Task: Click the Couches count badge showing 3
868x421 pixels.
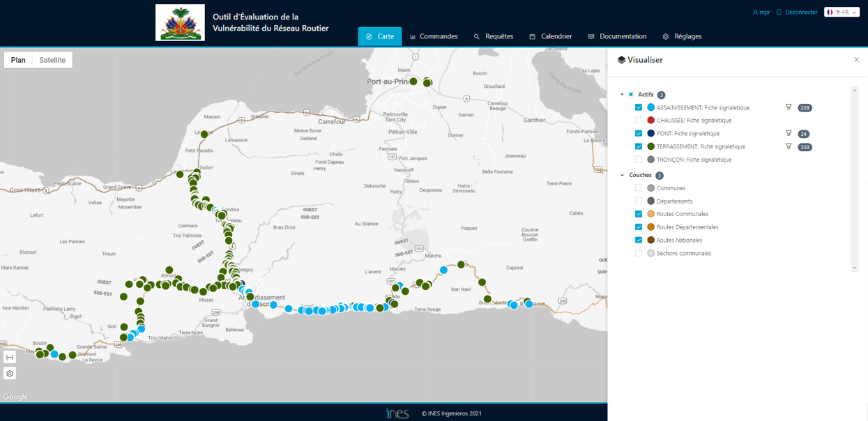Action: pos(659,176)
